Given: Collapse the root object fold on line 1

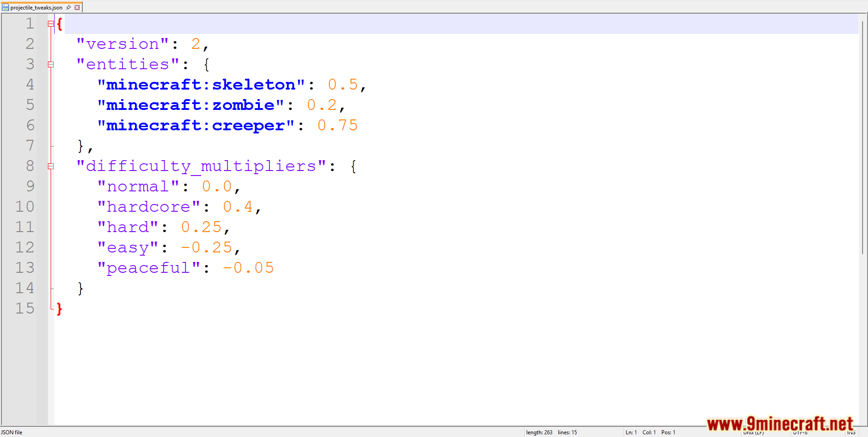Looking at the screenshot, I should pos(51,24).
